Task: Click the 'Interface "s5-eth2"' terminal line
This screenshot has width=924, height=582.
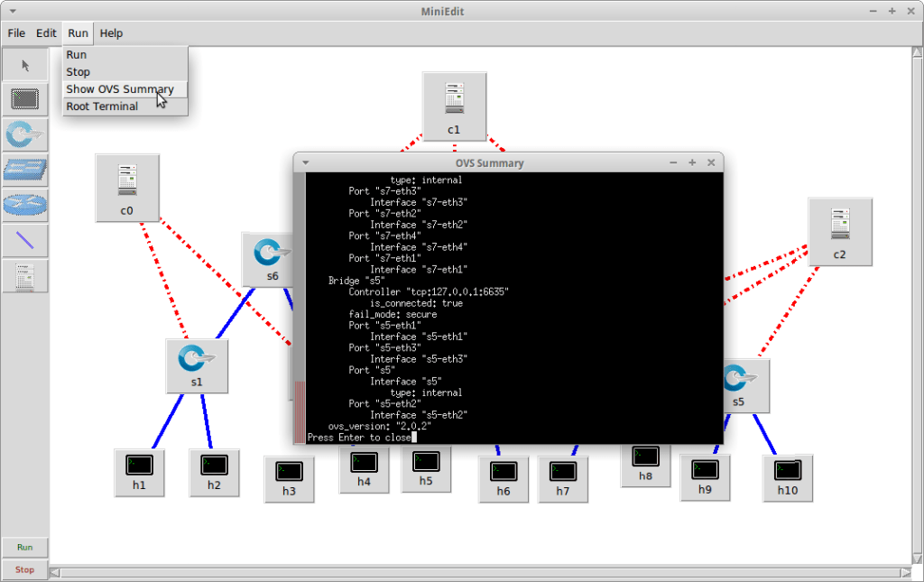Action: [x=419, y=415]
